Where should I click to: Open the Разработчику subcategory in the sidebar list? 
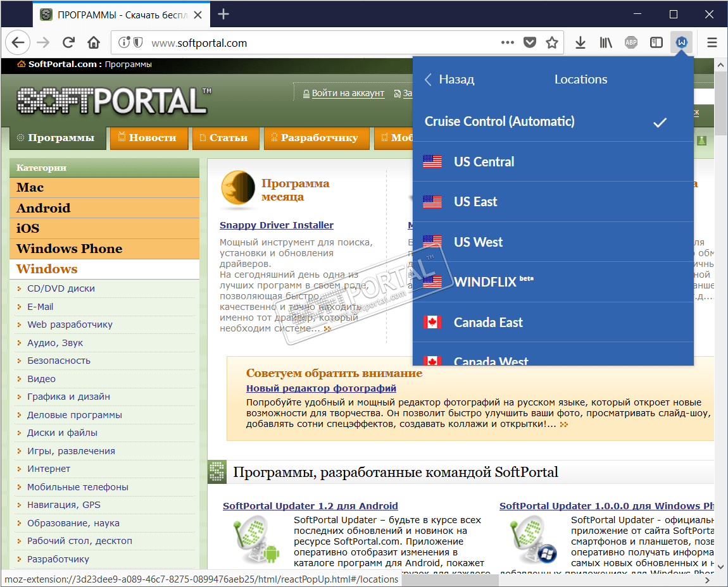[58, 559]
